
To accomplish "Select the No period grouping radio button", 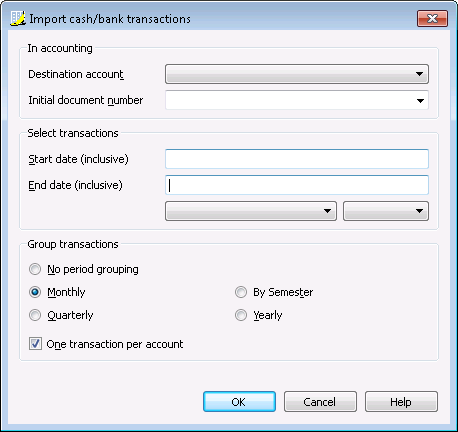I will pyautogui.click(x=35, y=269).
